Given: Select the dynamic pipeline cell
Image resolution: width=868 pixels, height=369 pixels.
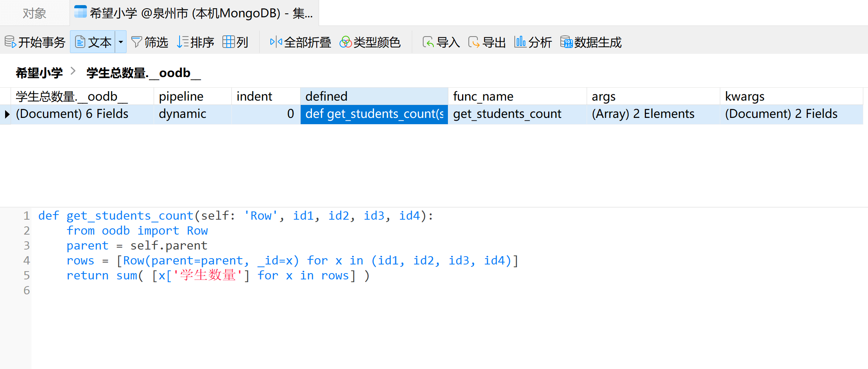Looking at the screenshot, I should 193,114.
